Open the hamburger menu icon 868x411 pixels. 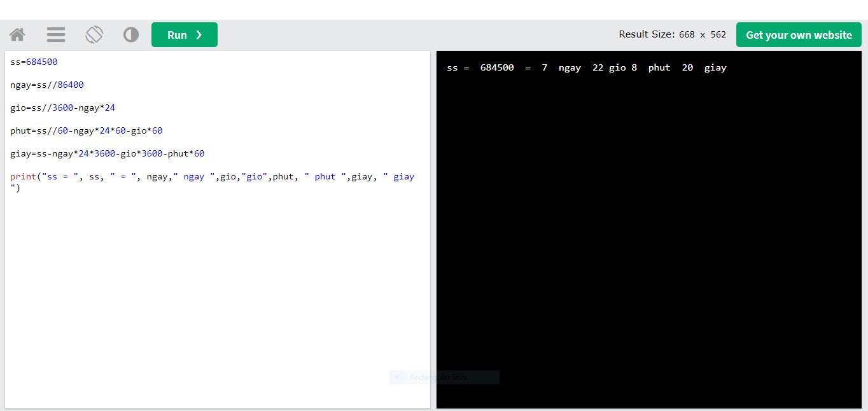click(56, 34)
